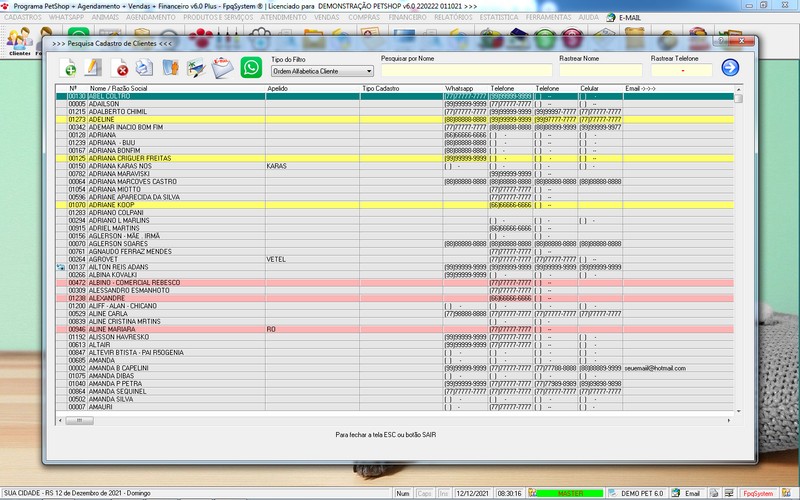This screenshot has height=500, width=800.
Task: Click horizontal scrollbar right arrow
Action: click(x=729, y=420)
